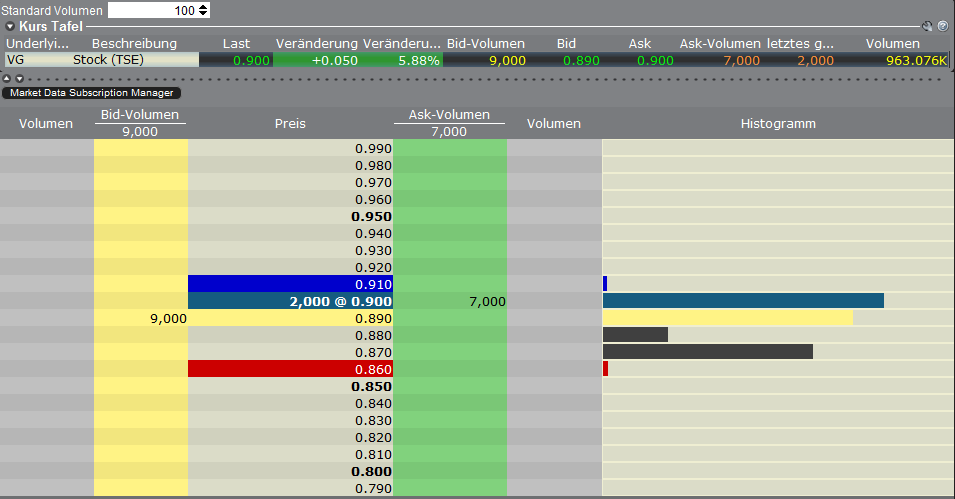Click the bold 0.800 price level
This screenshot has height=499, width=955.
click(x=372, y=471)
